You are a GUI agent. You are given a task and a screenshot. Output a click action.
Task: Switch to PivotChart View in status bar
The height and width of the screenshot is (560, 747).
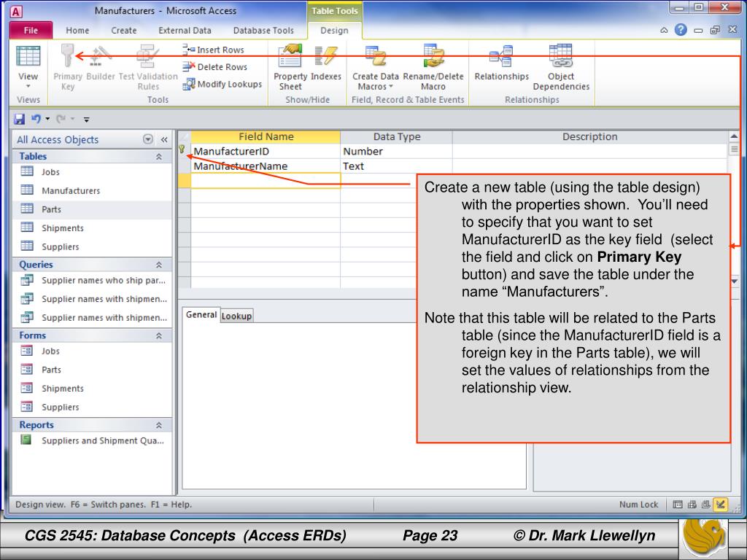tap(705, 505)
